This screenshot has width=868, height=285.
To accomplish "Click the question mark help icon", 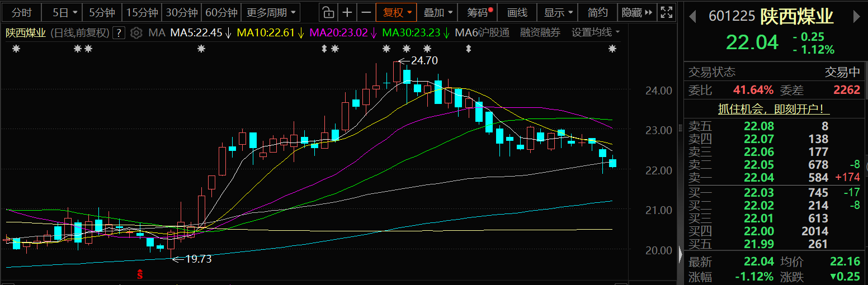I will point(118,33).
